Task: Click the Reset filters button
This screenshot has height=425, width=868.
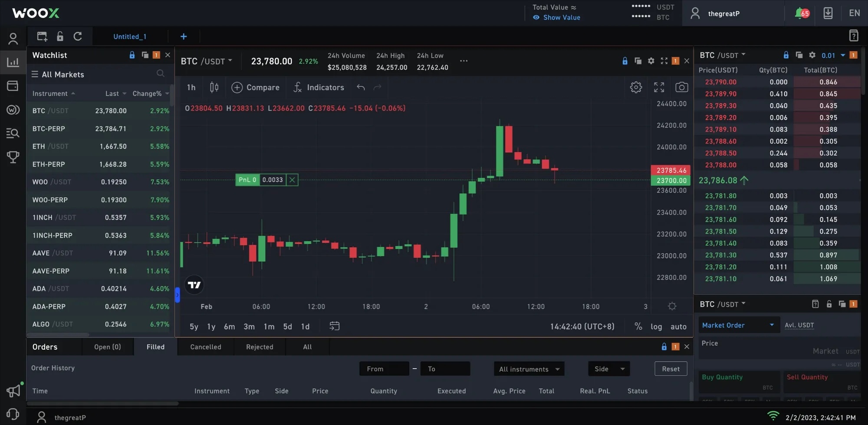Action: [671, 369]
